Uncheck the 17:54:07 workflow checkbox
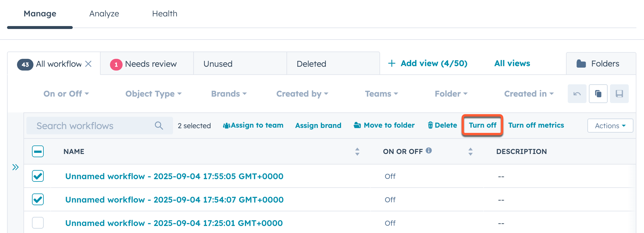 pos(38,199)
